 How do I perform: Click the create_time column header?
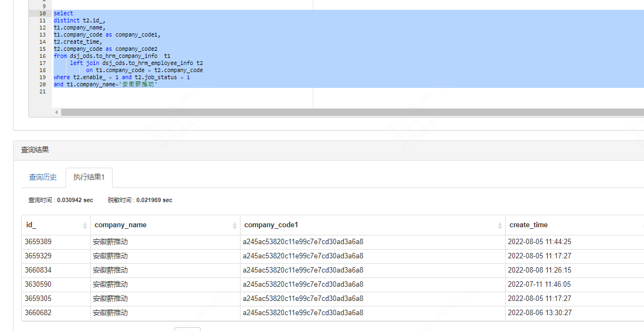tap(528, 225)
